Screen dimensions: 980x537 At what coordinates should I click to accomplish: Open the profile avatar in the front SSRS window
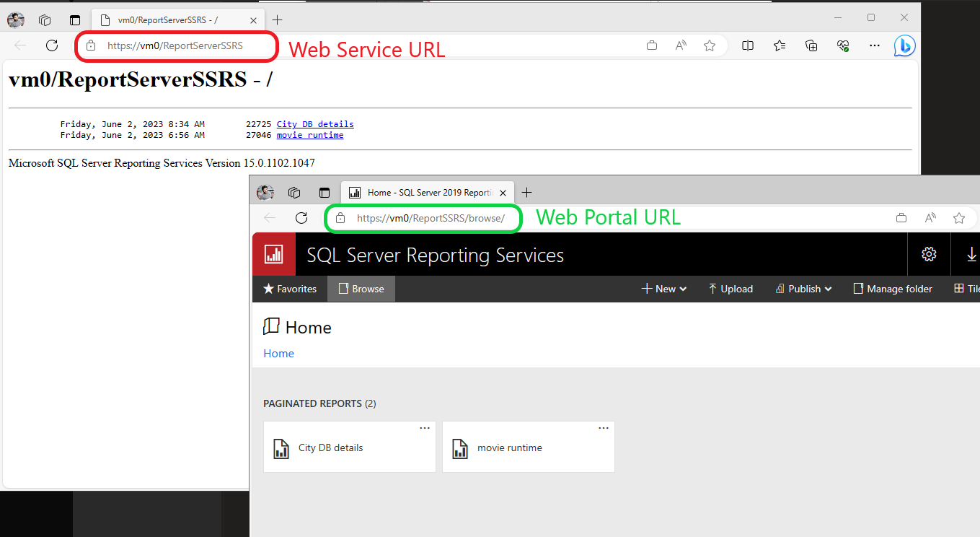[x=265, y=193]
